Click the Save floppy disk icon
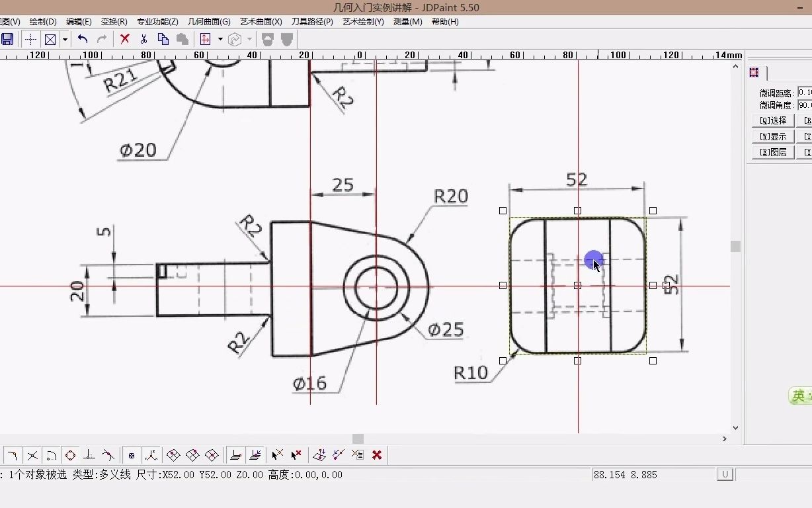 tap(7, 39)
